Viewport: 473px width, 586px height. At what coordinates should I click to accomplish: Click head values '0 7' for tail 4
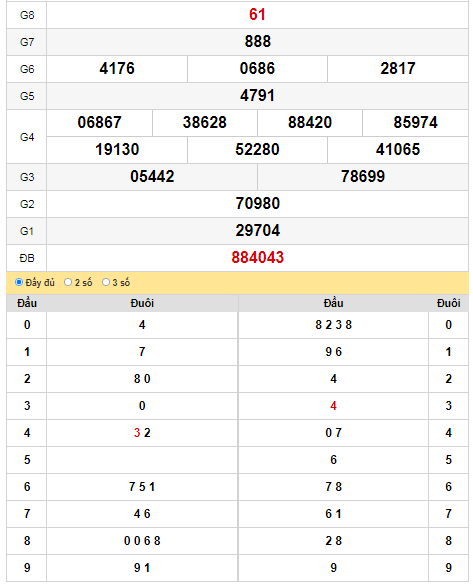(334, 433)
